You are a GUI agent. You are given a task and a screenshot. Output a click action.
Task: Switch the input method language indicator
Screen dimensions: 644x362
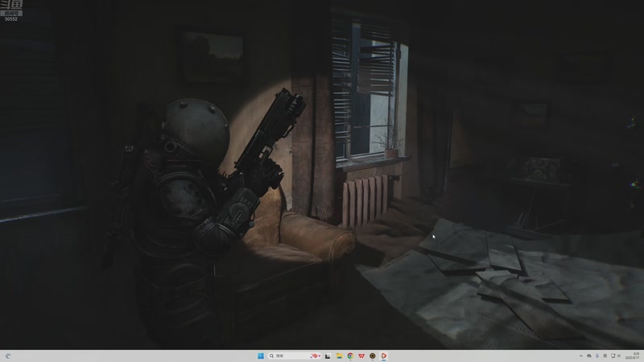point(605,356)
